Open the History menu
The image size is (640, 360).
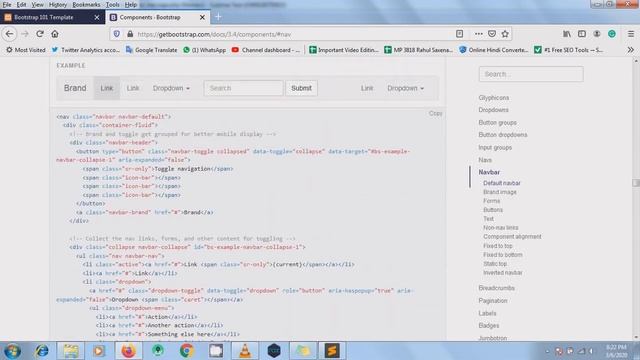(58, 4)
